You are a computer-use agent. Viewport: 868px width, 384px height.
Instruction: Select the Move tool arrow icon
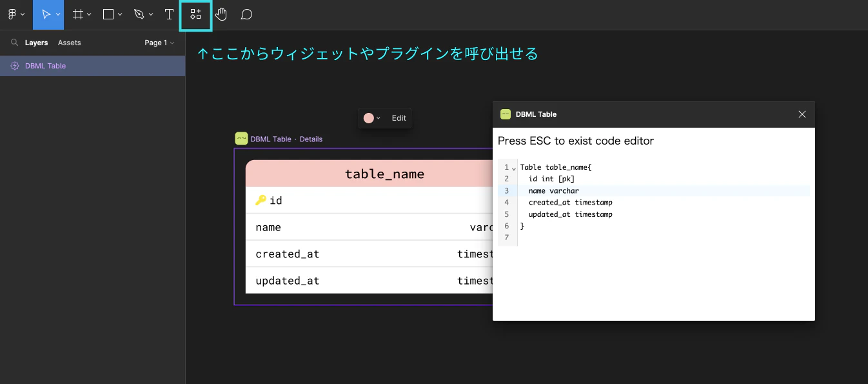(x=46, y=14)
